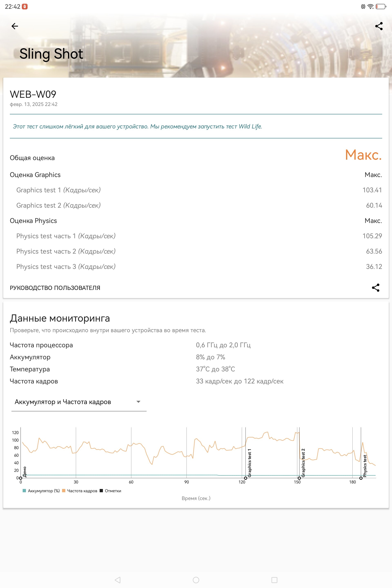The height and width of the screenshot is (588, 392).
Task: Tap the Wi-Fi status icon
Action: pyautogui.click(x=371, y=7)
